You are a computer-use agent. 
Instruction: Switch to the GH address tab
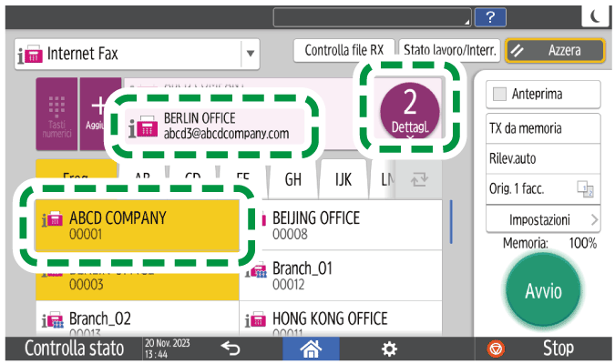point(293,179)
